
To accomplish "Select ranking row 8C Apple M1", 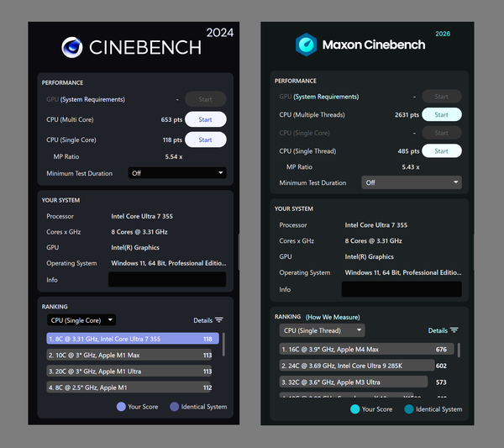I will (129, 387).
